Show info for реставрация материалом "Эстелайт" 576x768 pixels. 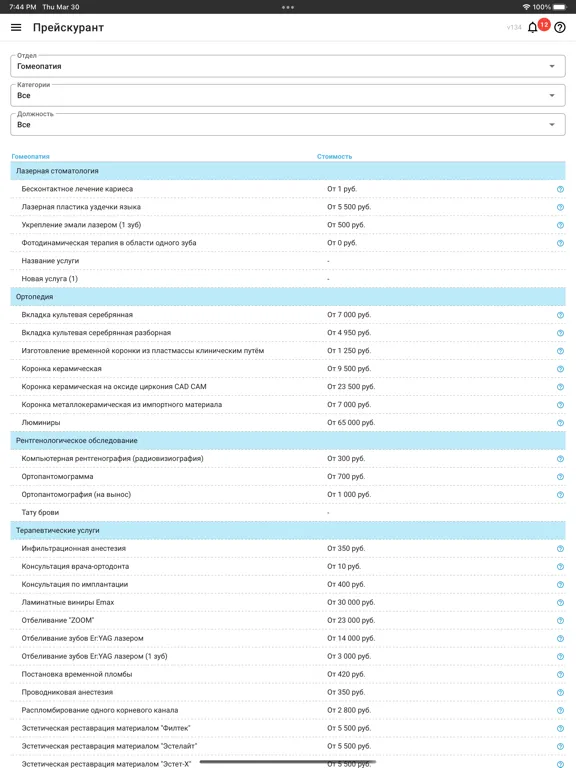point(560,746)
